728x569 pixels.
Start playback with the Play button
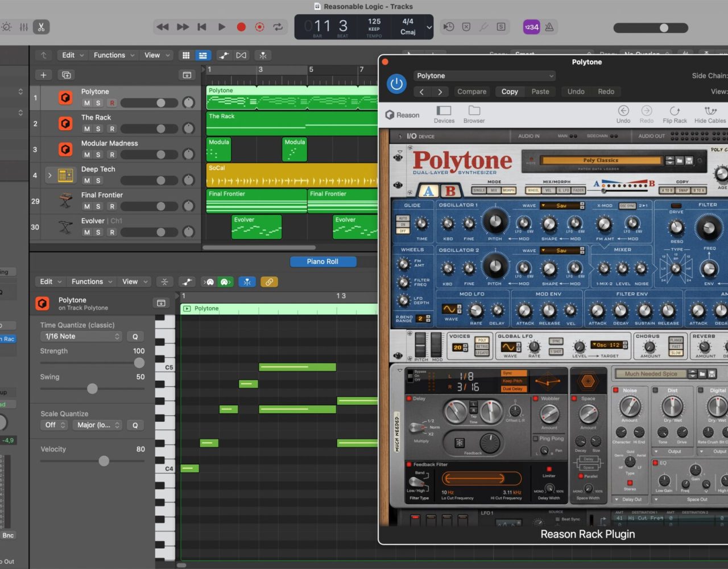point(222,27)
